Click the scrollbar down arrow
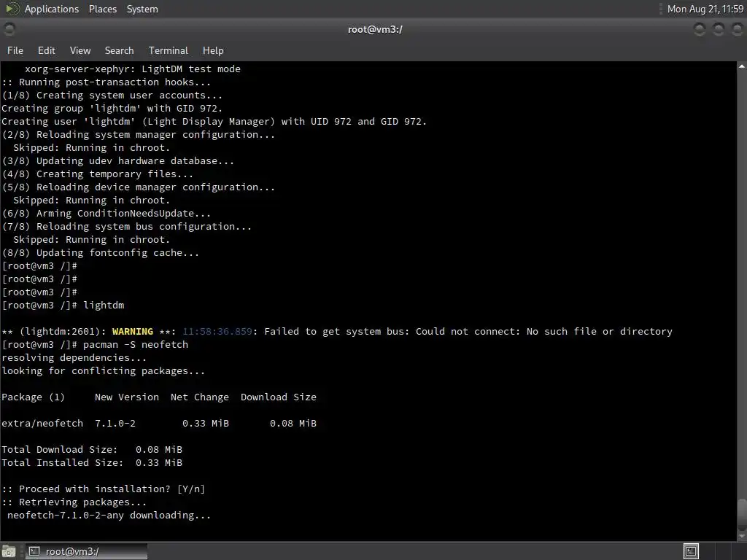 point(742,536)
